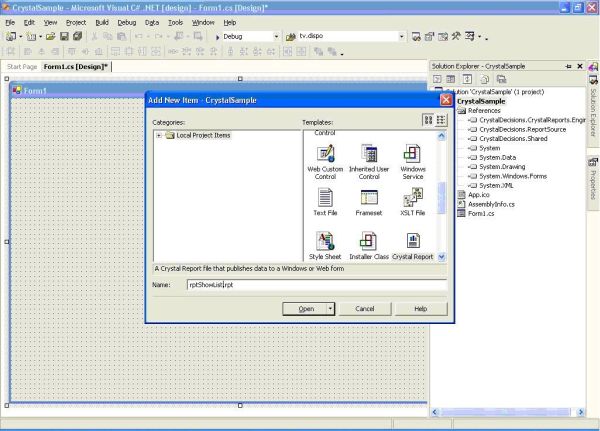Switch to the Start Page tab
The image size is (600, 431).
[22, 67]
